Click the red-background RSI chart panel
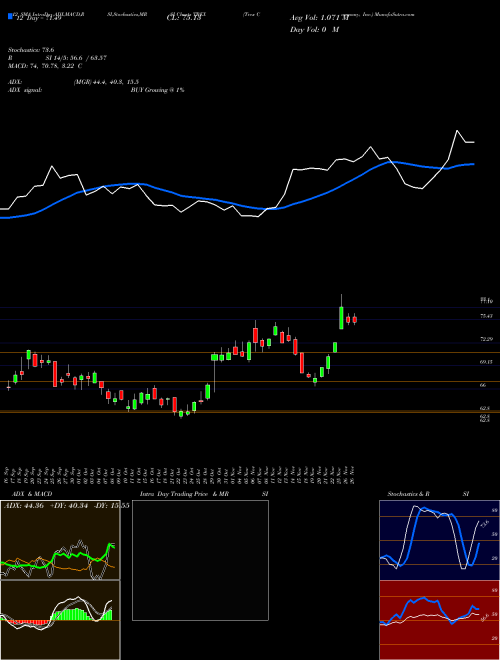This screenshot has height=660, width=500. tap(439, 620)
